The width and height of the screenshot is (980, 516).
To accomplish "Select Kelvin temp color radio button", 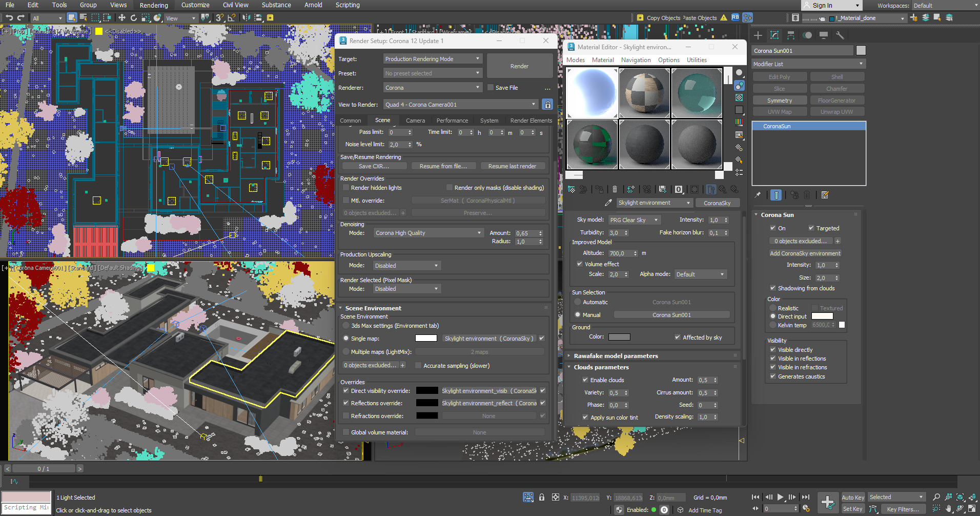I will pos(773,325).
